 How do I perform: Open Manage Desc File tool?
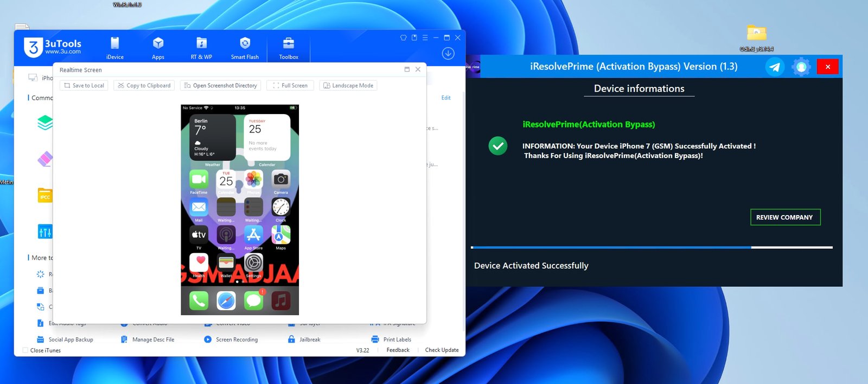point(148,339)
